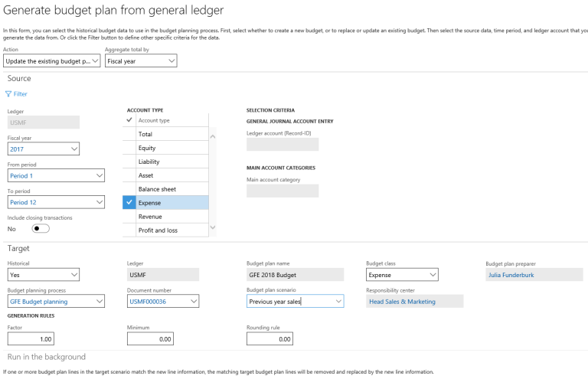This screenshot has height=379, width=588.
Task: Expand the Run in the background section
Action: tap(47, 357)
